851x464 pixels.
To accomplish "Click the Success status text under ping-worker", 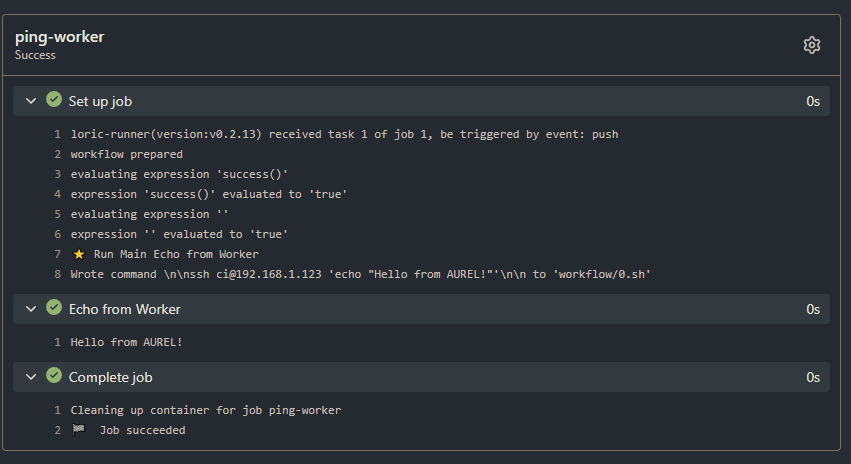I will pos(35,56).
